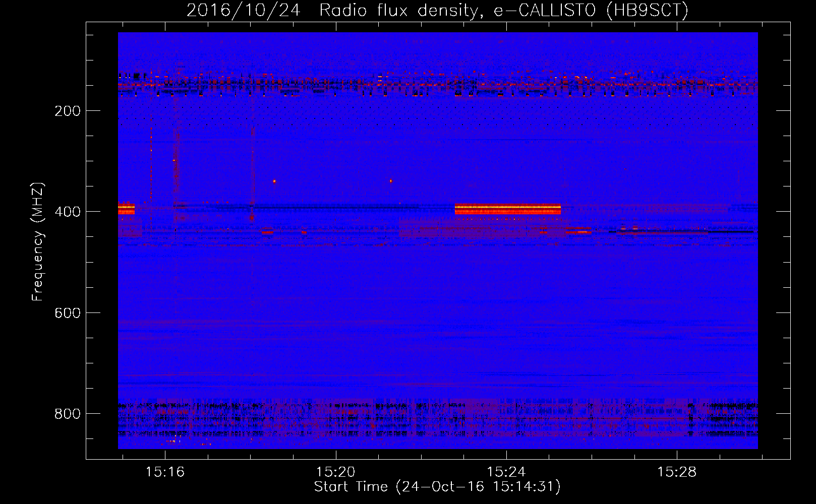Select the 200 frequency tick label

(68, 111)
